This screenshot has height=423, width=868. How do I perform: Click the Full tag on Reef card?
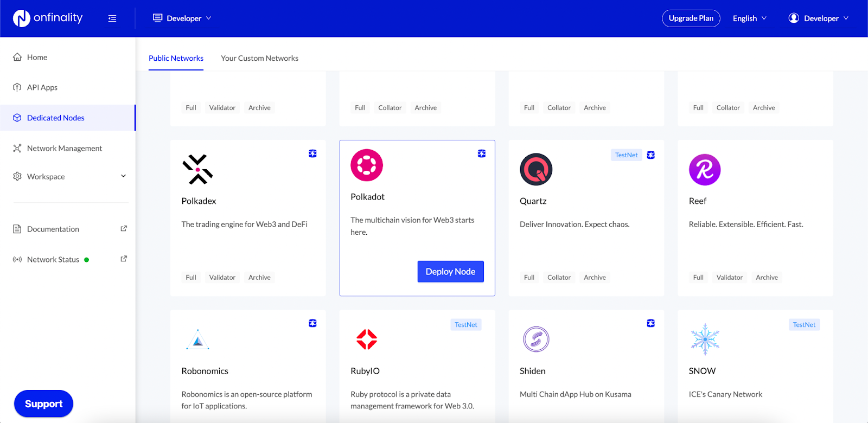pyautogui.click(x=698, y=278)
